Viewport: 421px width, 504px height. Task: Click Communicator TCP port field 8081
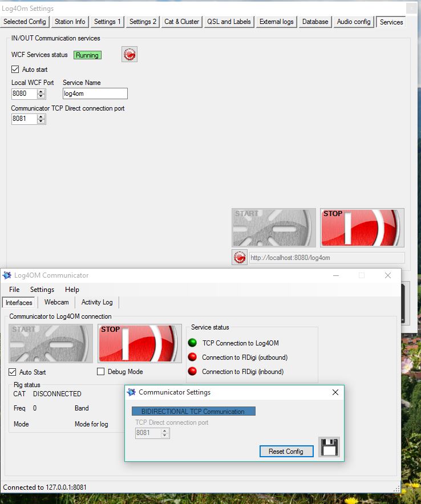(25, 119)
